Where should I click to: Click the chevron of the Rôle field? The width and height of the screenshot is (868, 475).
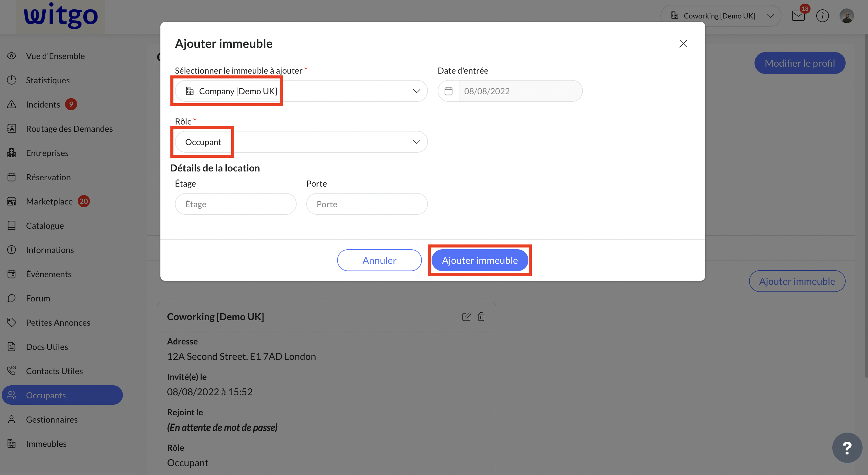click(x=417, y=142)
